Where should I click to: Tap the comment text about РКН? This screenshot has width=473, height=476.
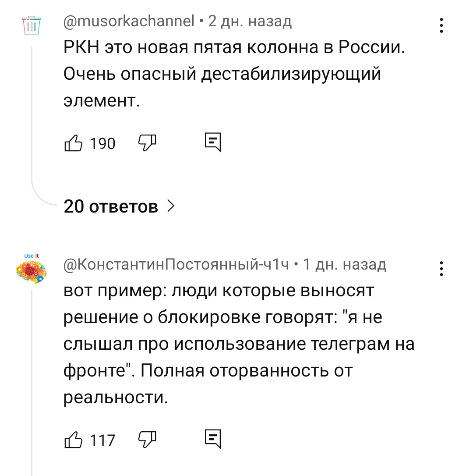(x=234, y=75)
